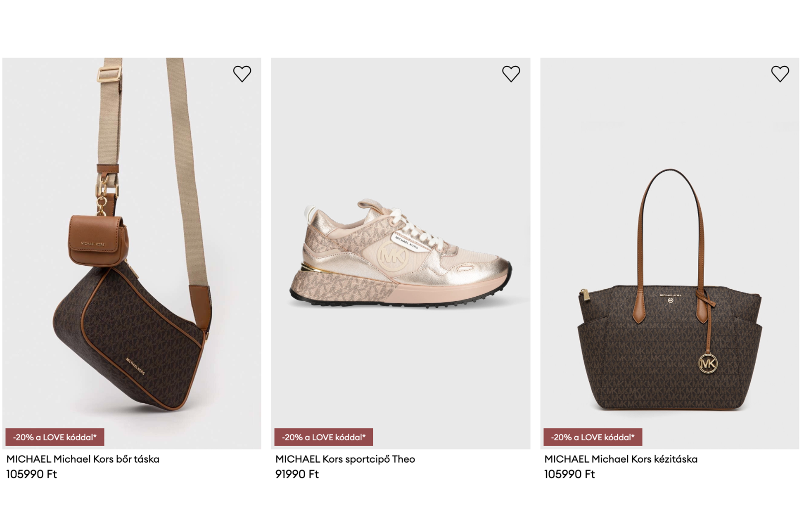Click the tan leather handles of the tote
Image resolution: width=800 pixels, height=532 pixels.
[641, 240]
